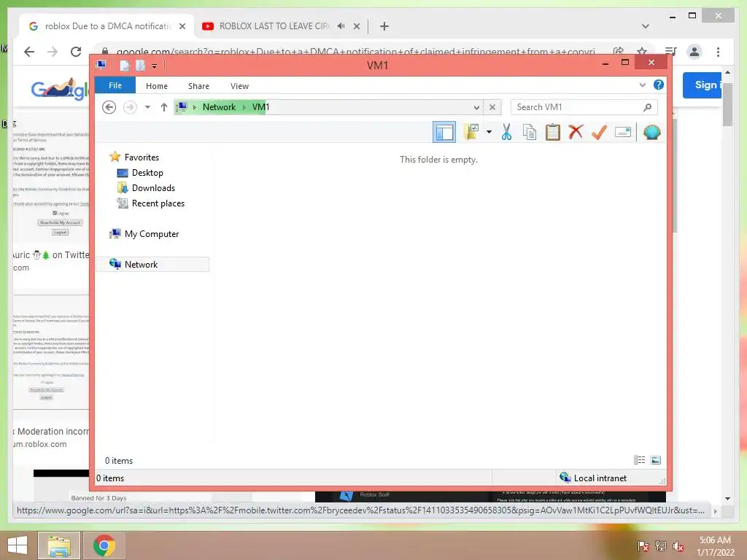Expand the explorer ribbon chevron

[x=642, y=85]
